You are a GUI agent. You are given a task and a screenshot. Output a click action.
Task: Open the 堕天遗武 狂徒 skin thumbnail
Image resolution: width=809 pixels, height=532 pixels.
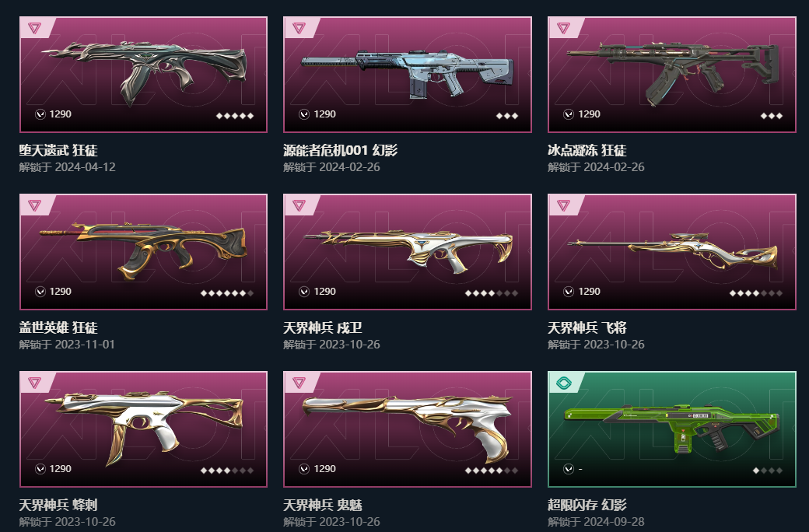coord(143,75)
